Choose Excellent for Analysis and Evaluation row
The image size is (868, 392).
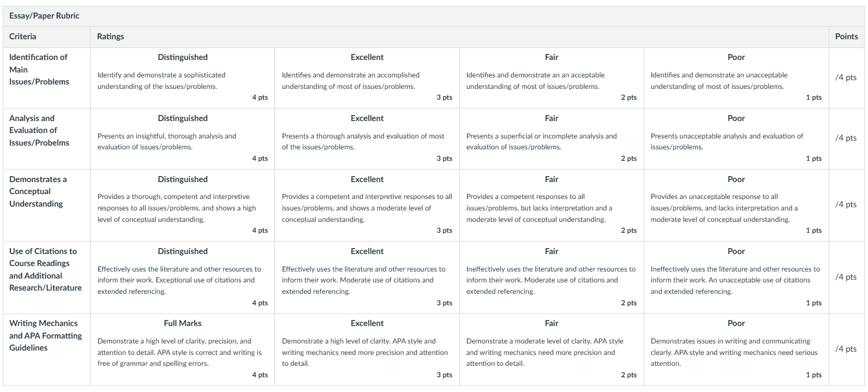pos(367,138)
